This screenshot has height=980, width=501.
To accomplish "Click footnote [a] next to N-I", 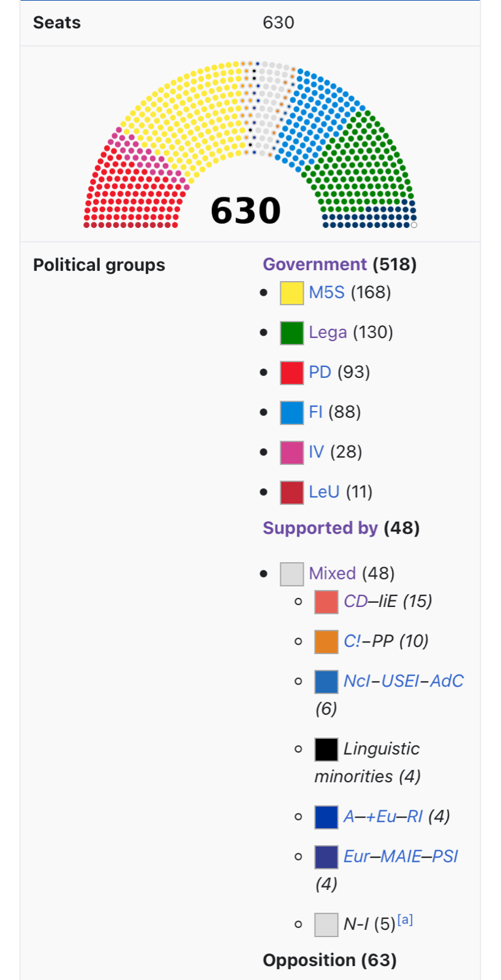I will point(405,919).
